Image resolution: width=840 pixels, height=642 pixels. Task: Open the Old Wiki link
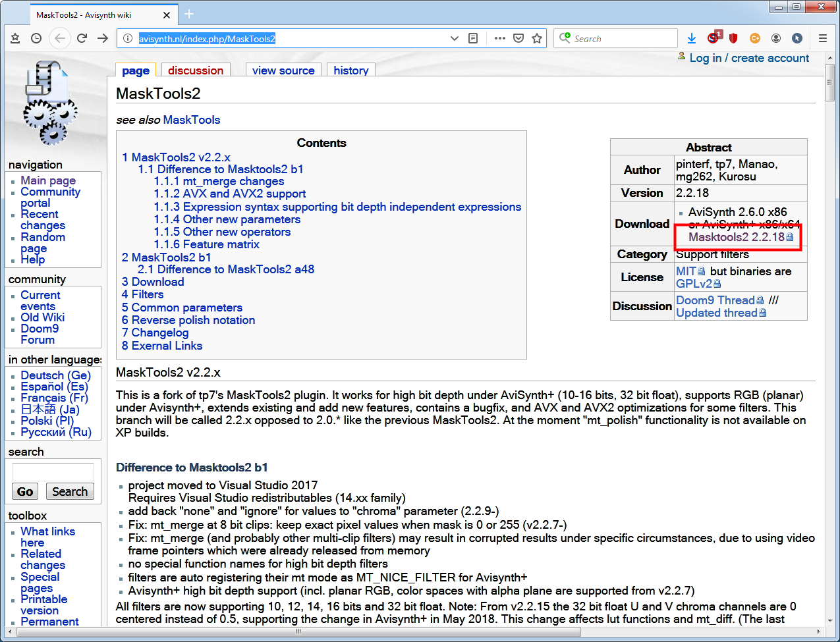coord(42,317)
